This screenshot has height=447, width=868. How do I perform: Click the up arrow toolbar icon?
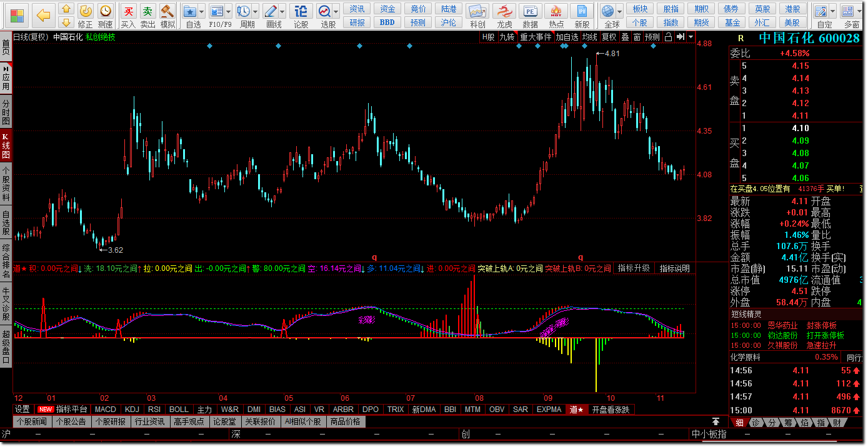[66, 9]
